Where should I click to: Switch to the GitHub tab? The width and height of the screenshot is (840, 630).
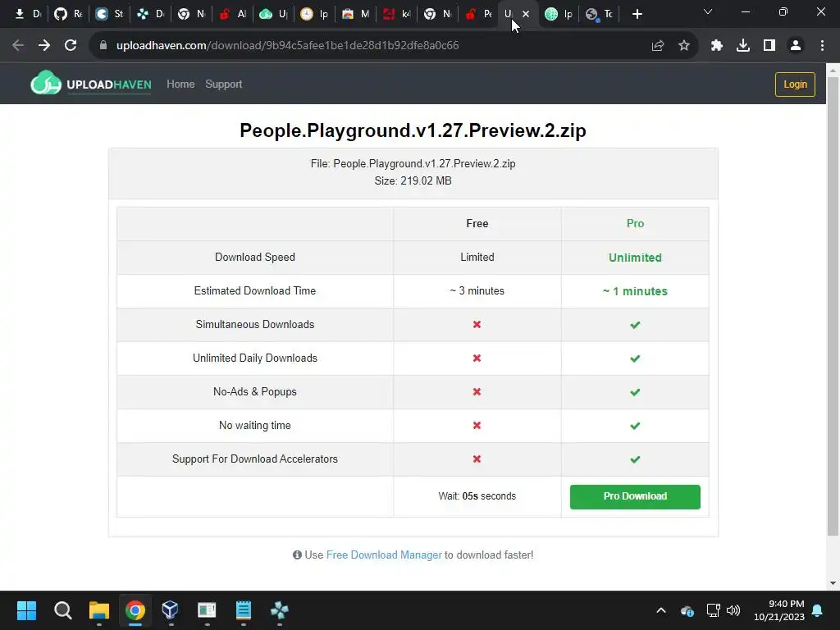coord(67,14)
